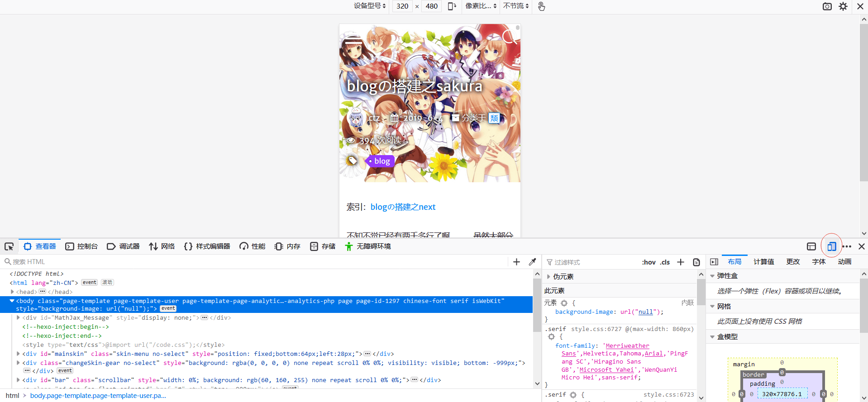Image resolution: width=868 pixels, height=402 pixels.
Task: Collapse the 网格 grid section
Action: click(x=712, y=307)
